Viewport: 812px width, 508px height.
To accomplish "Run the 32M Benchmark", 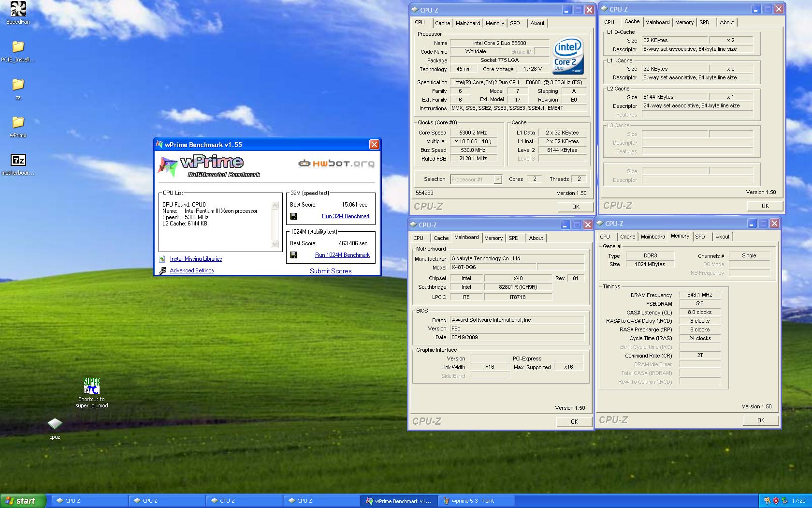I will [346, 216].
